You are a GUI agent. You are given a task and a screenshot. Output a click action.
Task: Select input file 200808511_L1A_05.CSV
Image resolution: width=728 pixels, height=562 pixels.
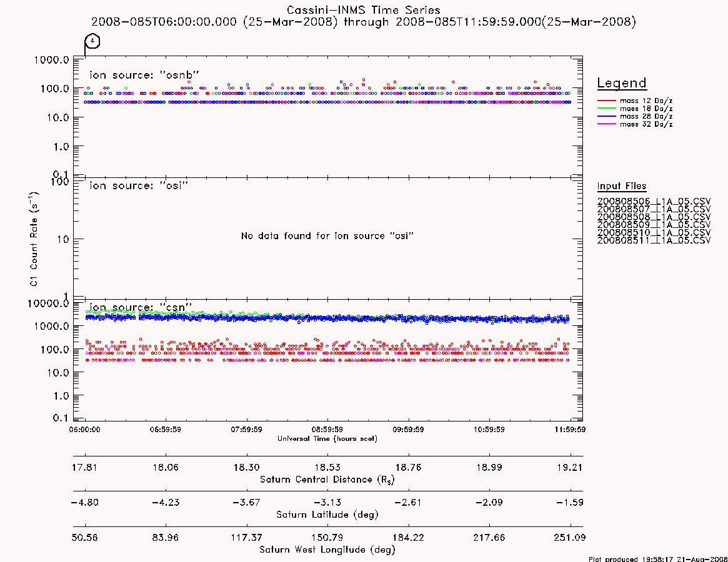654,240
